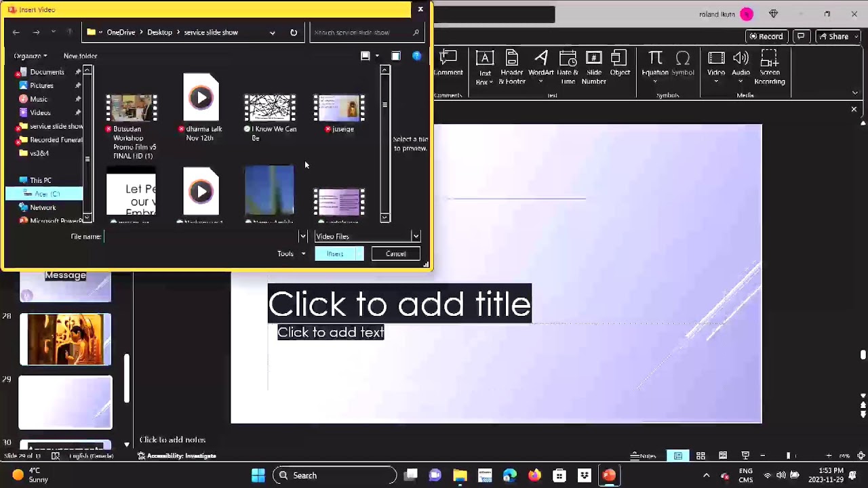The image size is (868, 488).
Task: Open File Explorer from the taskbar
Action: click(x=460, y=476)
